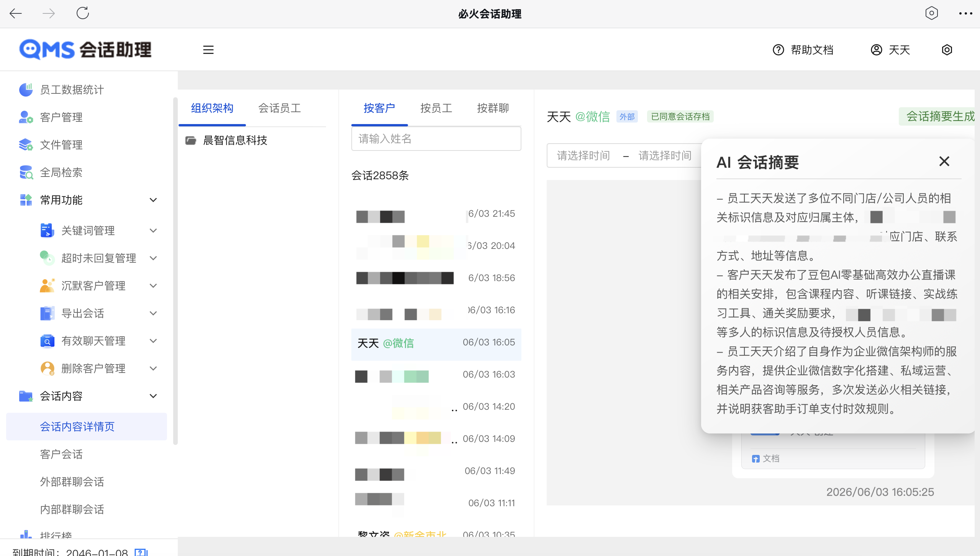Switch to 按客户 tab
Viewport: 980px width, 556px height.
click(379, 108)
